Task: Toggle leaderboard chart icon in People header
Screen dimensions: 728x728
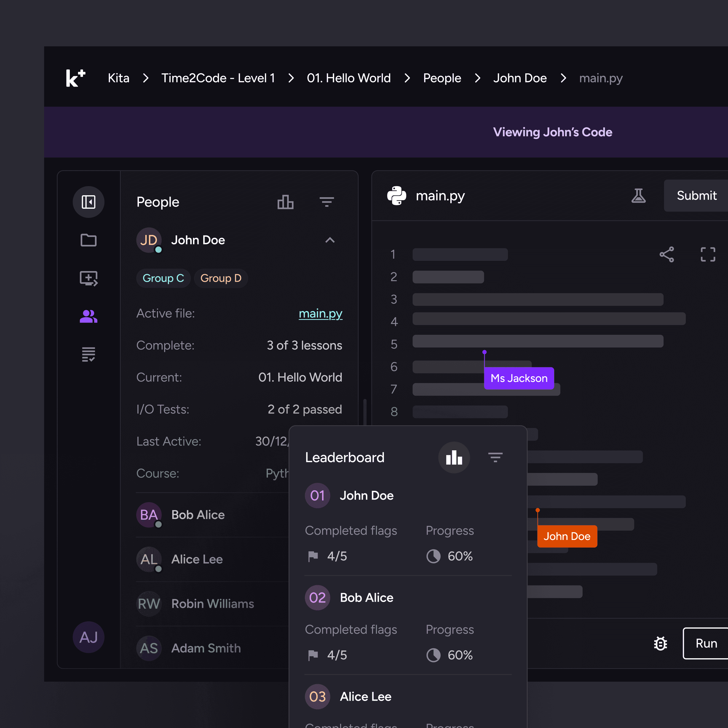Action: (x=285, y=202)
